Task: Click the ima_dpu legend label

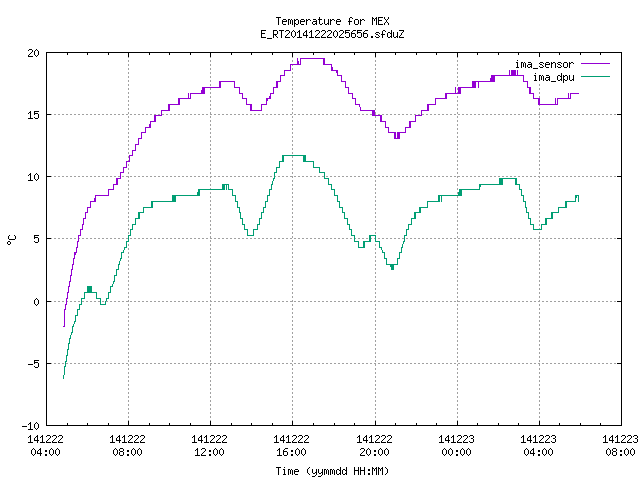Action: click(553, 77)
